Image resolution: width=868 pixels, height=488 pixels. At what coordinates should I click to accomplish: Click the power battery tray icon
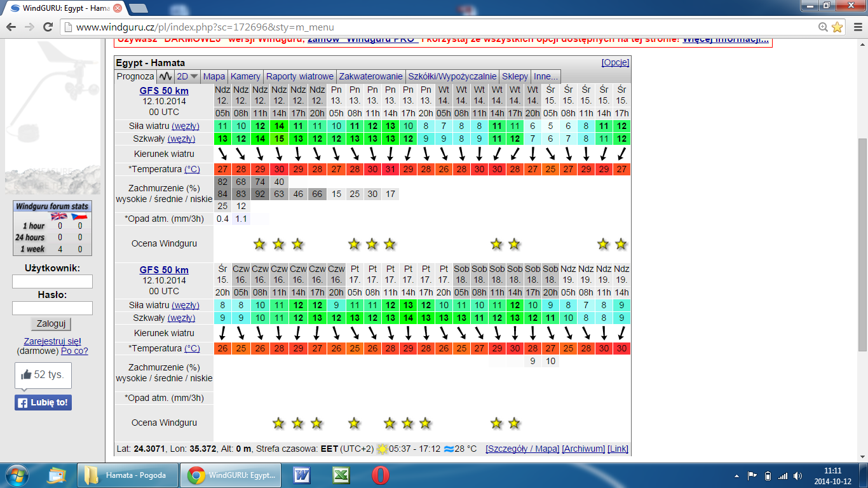[767, 475]
